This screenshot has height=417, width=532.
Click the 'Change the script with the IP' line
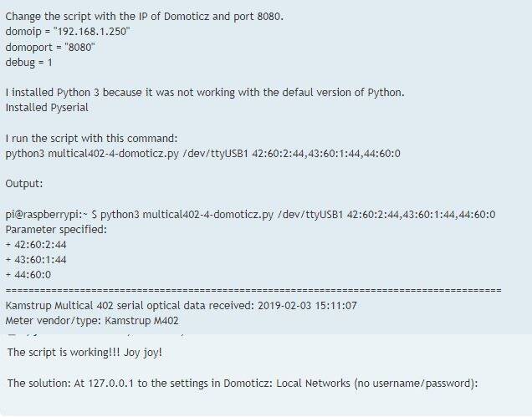click(x=144, y=16)
